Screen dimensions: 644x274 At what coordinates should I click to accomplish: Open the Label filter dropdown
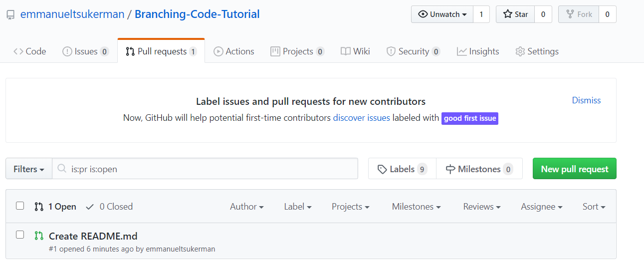tap(298, 207)
